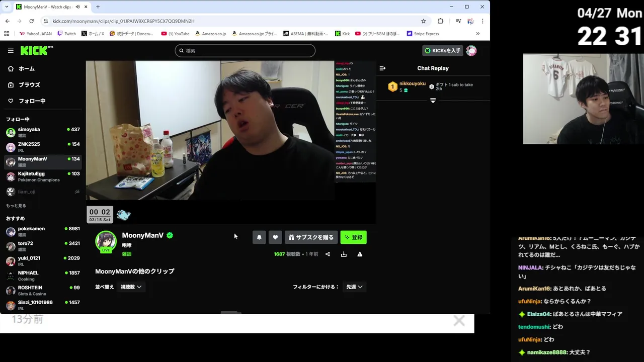
Task: Click the site information icon in address bar
Action: coord(46,21)
